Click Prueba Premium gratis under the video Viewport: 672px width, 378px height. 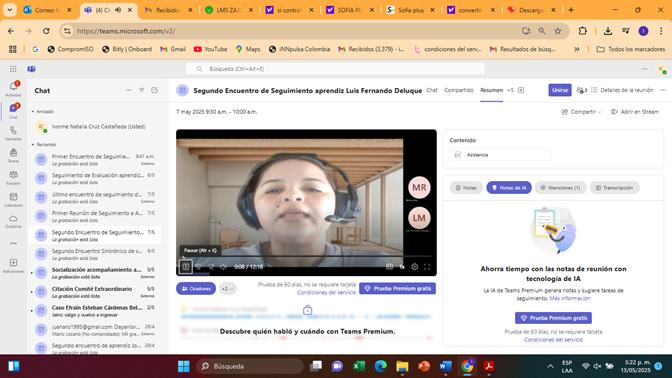(397, 288)
